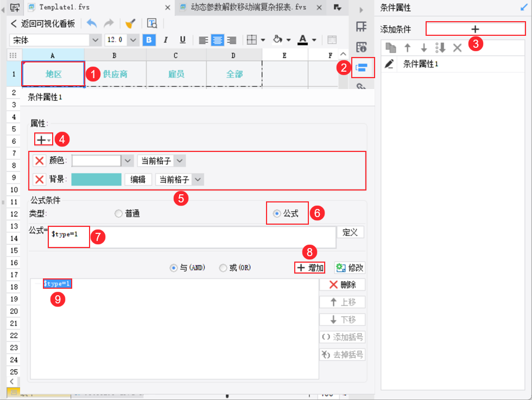Choose the 与(AND) radio option
This screenshot has height=400, width=532.
pyautogui.click(x=173, y=268)
